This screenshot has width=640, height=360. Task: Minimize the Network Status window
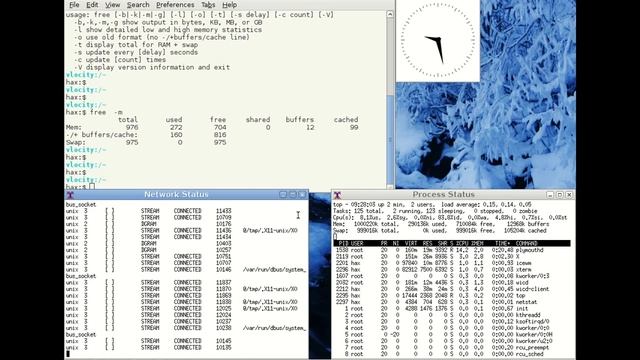point(283,195)
